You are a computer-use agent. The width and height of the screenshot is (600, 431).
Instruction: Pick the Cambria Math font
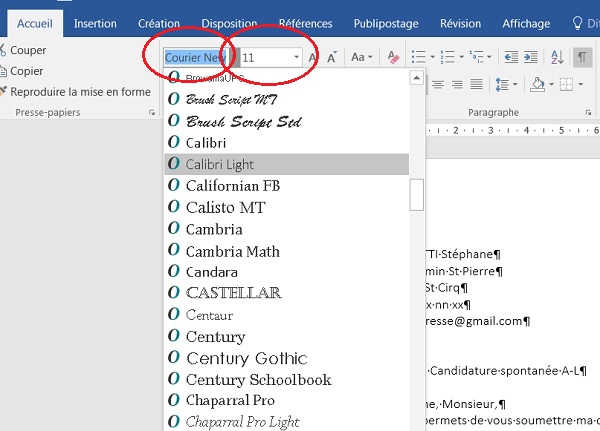287,251
